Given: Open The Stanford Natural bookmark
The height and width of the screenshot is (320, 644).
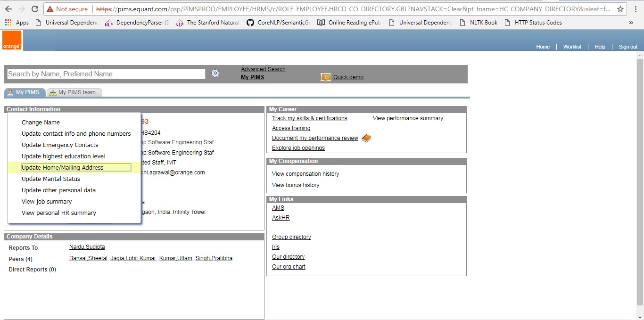Looking at the screenshot, I should (x=207, y=22).
